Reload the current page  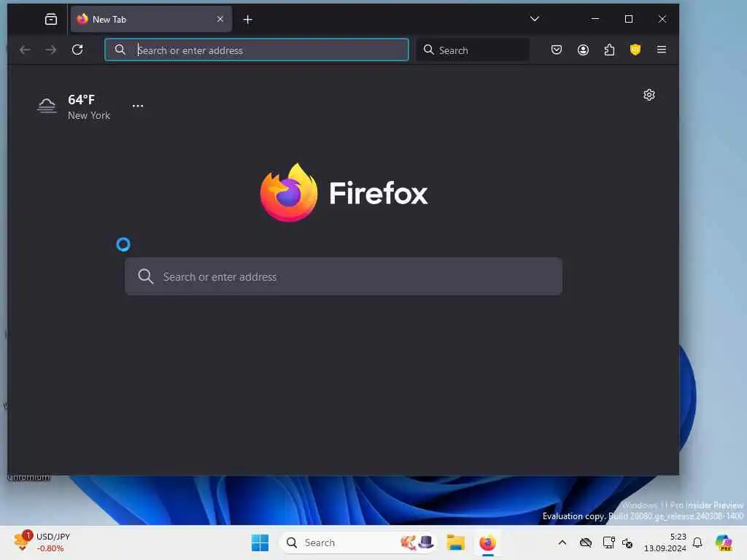(x=77, y=50)
